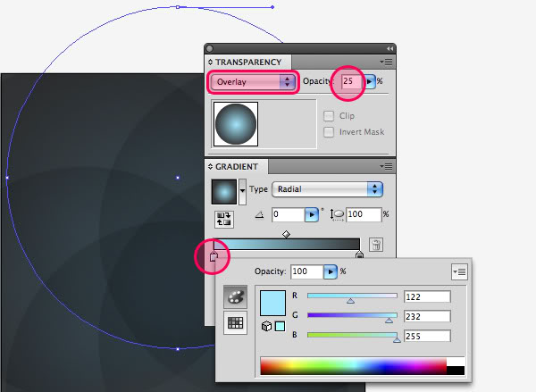536x392 pixels.
Task: Click the direction handle end point at top
Action: coord(272,7)
